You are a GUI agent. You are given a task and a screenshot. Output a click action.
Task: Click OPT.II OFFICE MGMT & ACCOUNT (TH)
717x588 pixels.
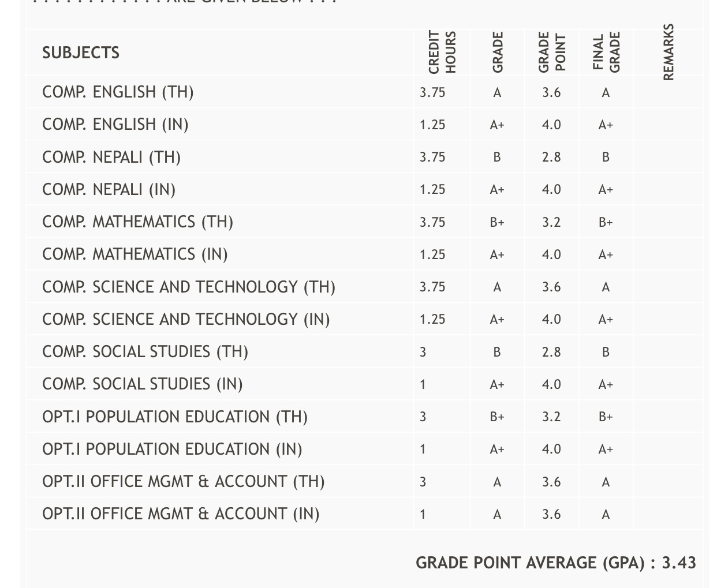184,482
